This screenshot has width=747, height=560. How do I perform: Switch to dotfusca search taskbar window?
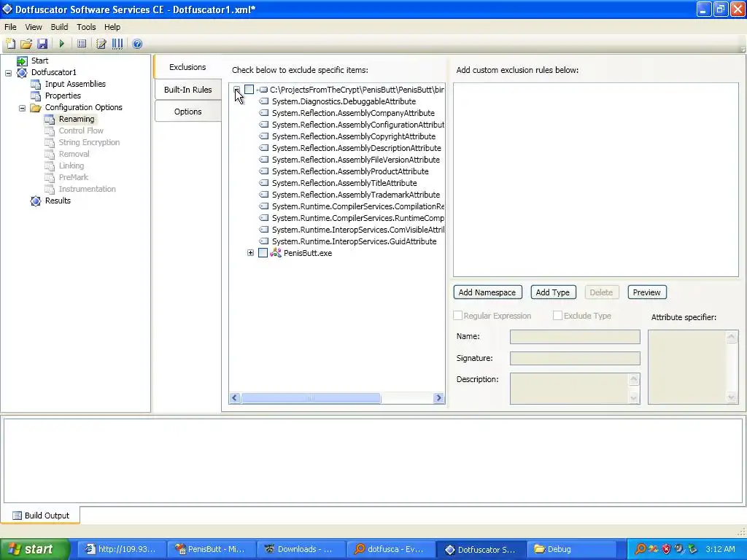click(392, 549)
